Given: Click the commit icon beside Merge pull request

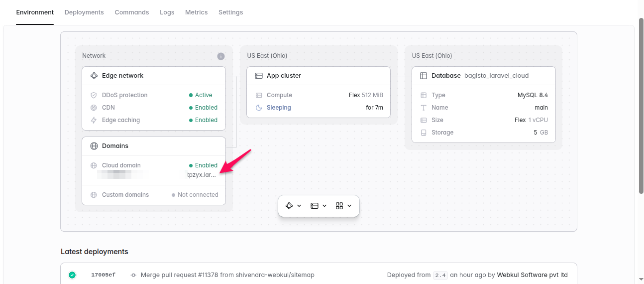Looking at the screenshot, I should pyautogui.click(x=133, y=275).
